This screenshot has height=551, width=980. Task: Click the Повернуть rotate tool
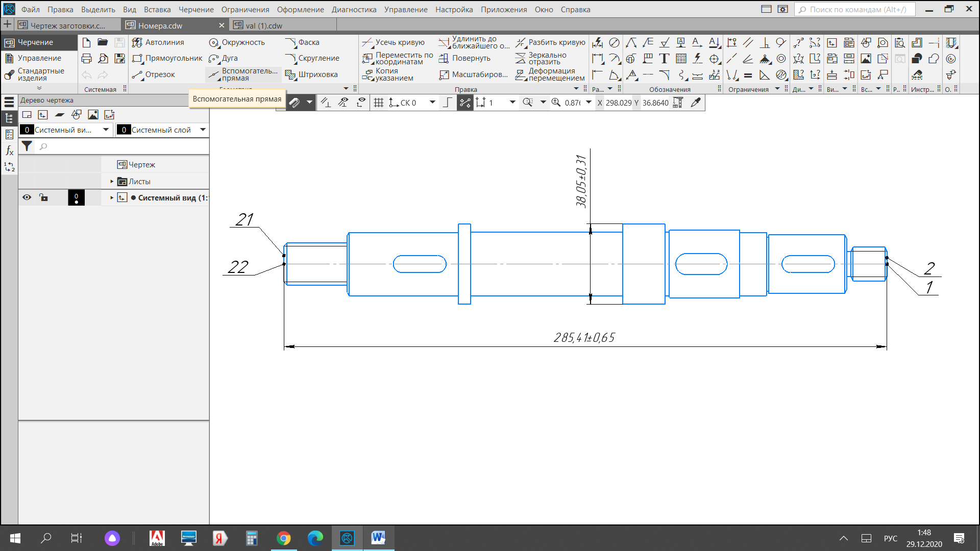[x=464, y=58]
